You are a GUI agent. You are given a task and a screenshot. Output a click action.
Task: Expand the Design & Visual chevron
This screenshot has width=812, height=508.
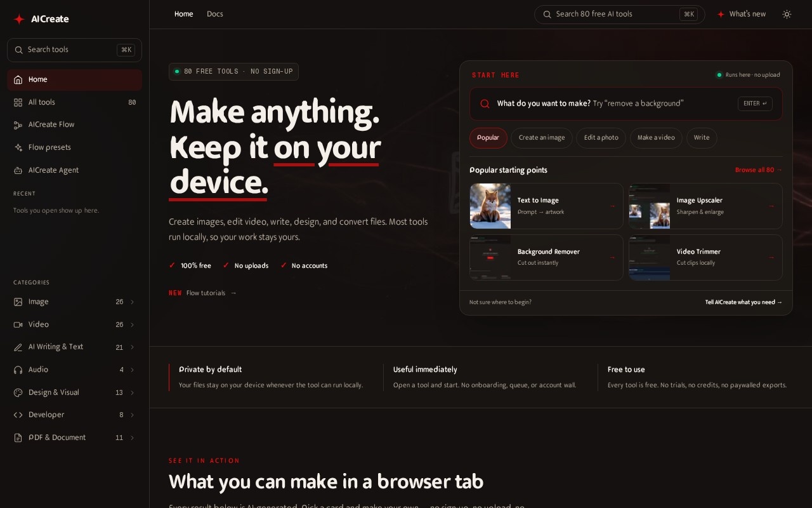click(x=132, y=392)
